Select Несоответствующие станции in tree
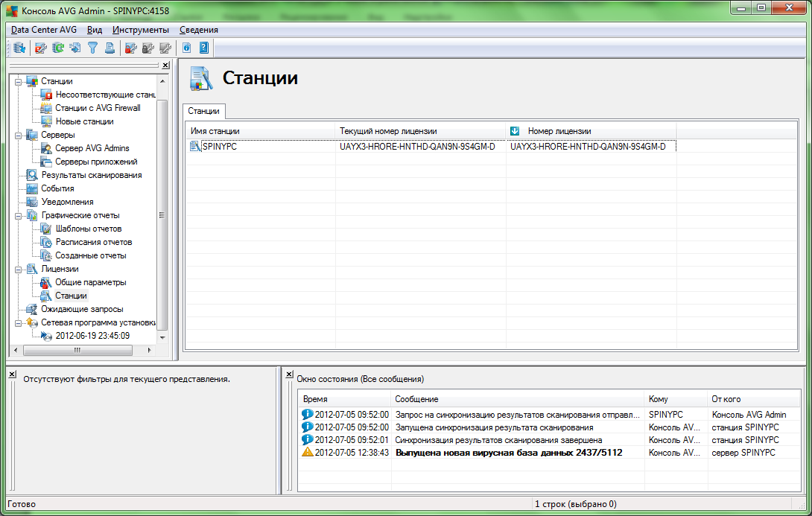This screenshot has width=812, height=516. [105, 95]
